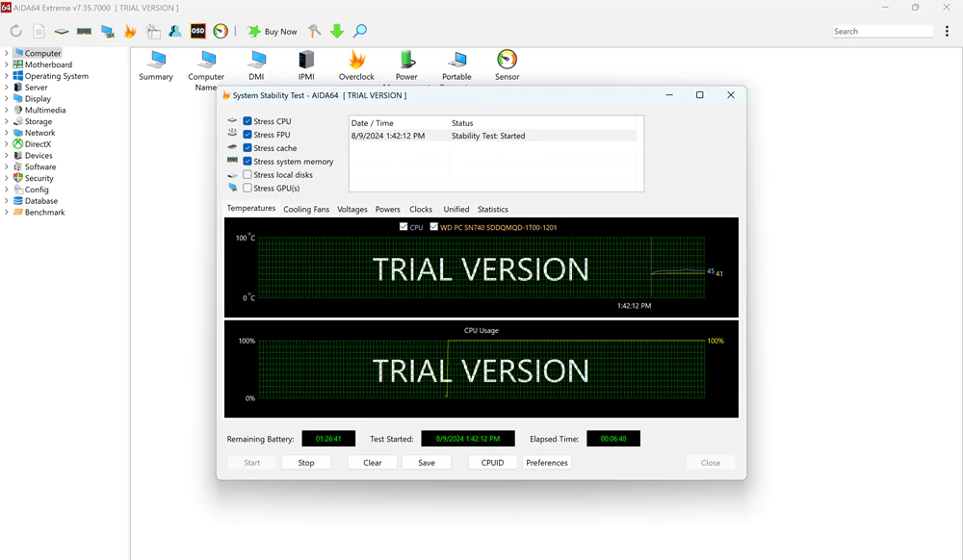Open the IPMI page icon
This screenshot has width=963, height=560.
point(306,65)
